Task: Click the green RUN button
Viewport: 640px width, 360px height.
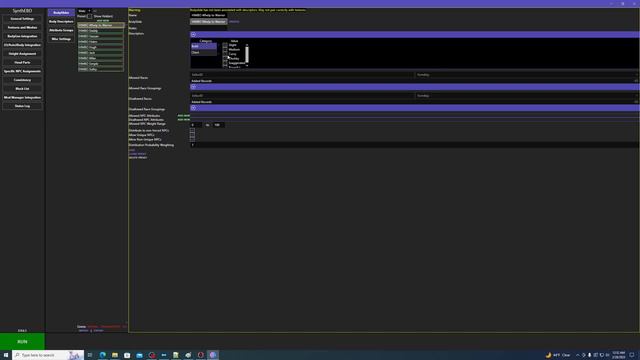Action: (x=22, y=341)
